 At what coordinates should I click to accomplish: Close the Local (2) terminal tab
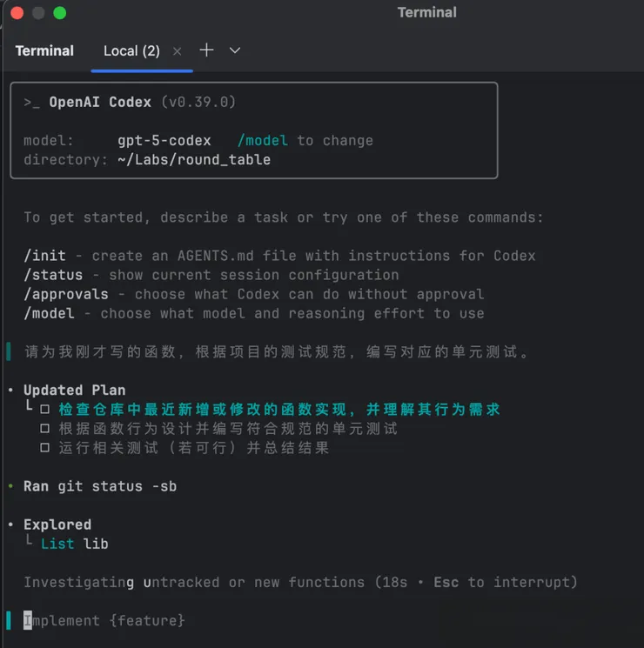coord(178,51)
